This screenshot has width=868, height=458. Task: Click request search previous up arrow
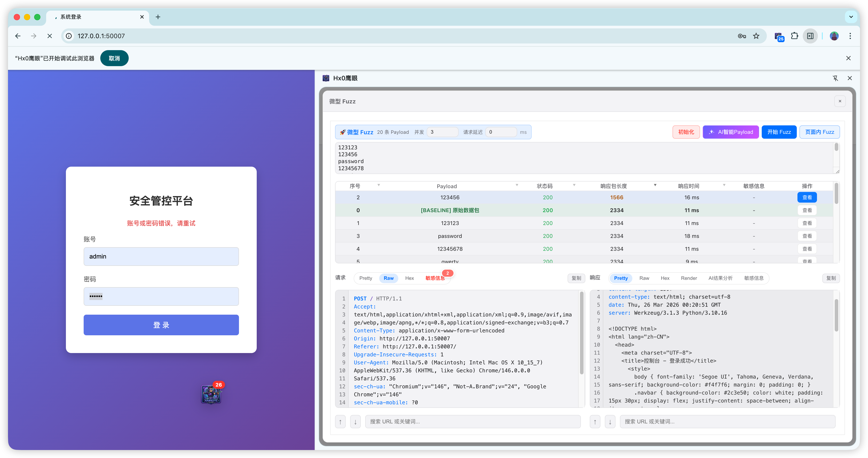(340, 422)
